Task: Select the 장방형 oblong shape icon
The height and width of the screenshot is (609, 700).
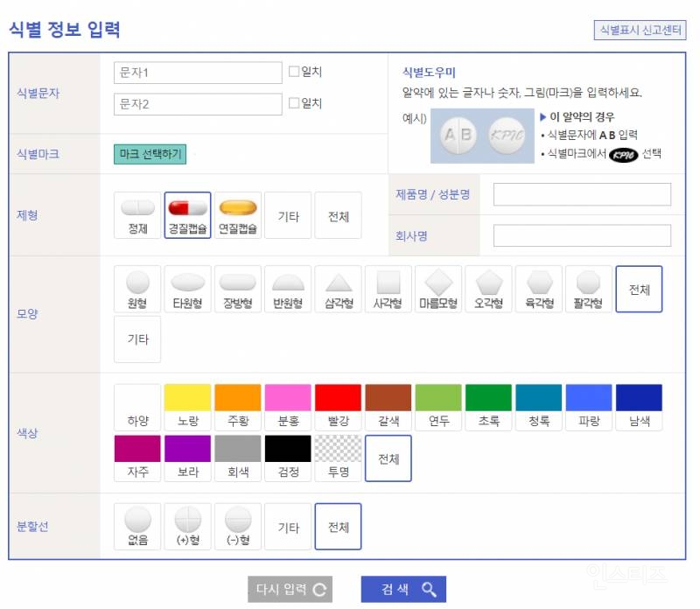Action: pyautogui.click(x=237, y=289)
